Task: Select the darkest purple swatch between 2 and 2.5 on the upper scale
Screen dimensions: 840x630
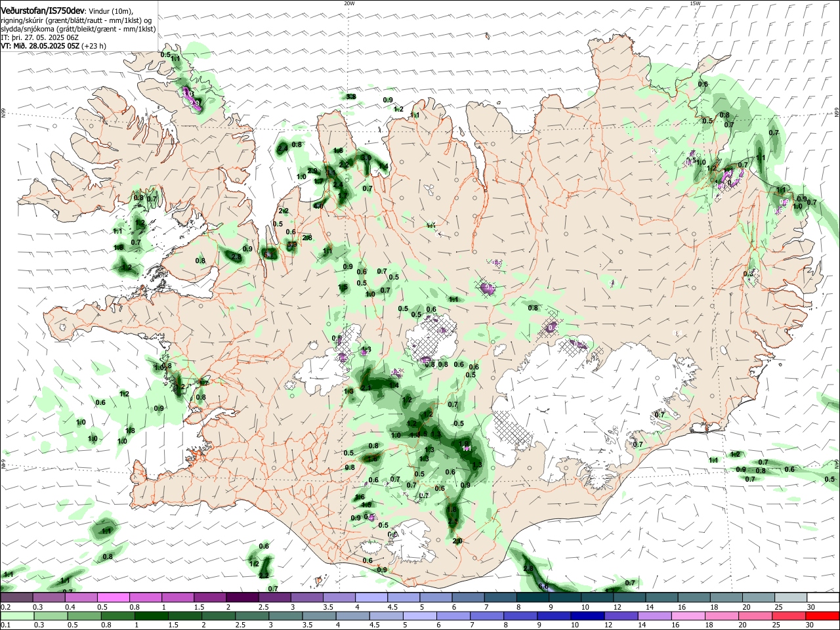Action: pyautogui.click(x=241, y=597)
